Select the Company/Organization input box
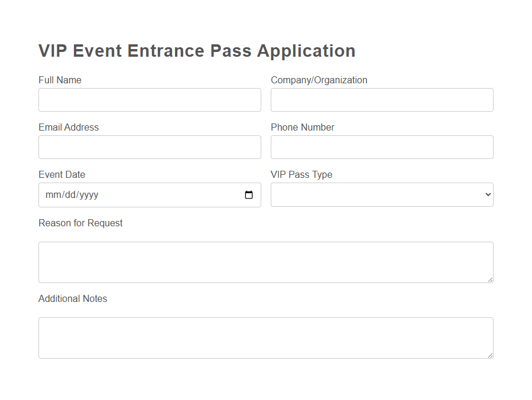The height and width of the screenshot is (400, 532). (382, 99)
